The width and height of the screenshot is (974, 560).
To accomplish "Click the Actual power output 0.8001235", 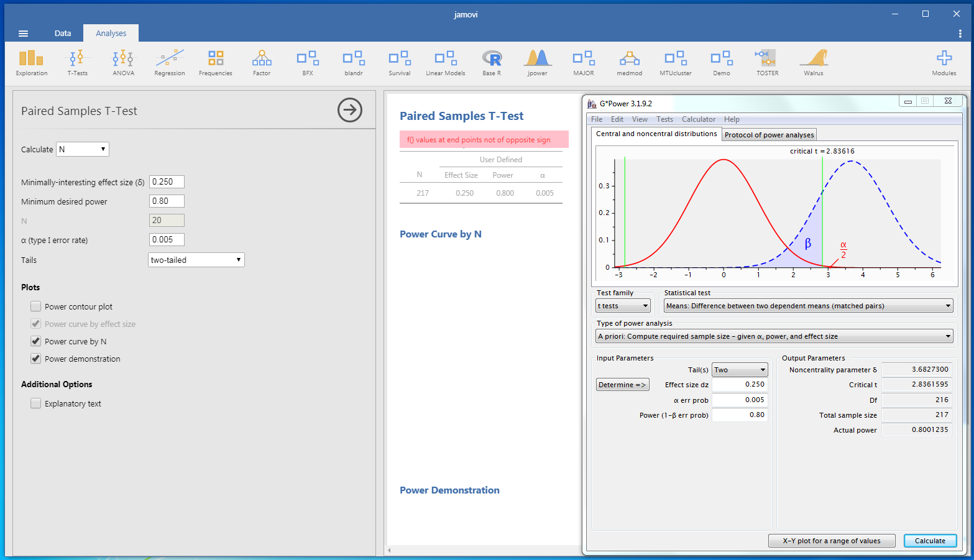I will point(917,430).
